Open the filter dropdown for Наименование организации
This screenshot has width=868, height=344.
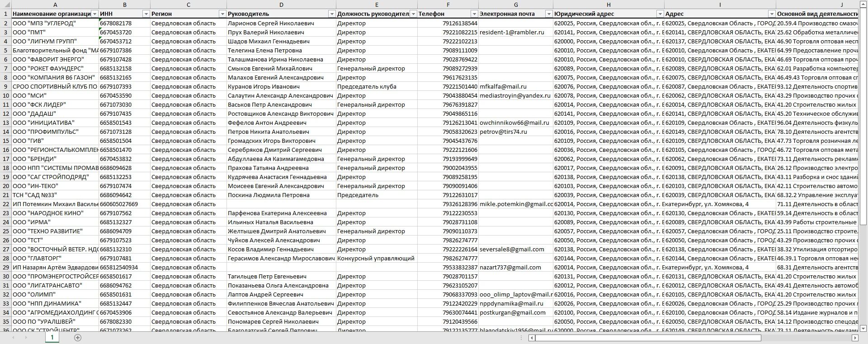pyautogui.click(x=94, y=14)
